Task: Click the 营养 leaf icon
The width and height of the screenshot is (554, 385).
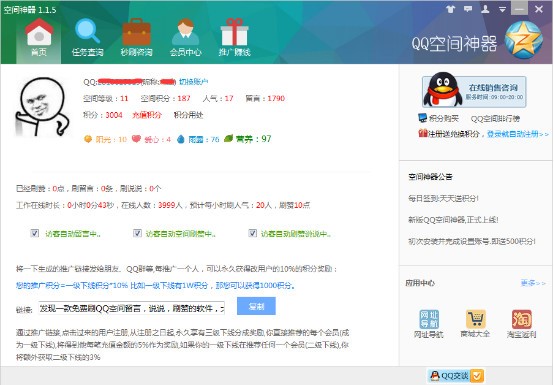Action: [x=229, y=138]
